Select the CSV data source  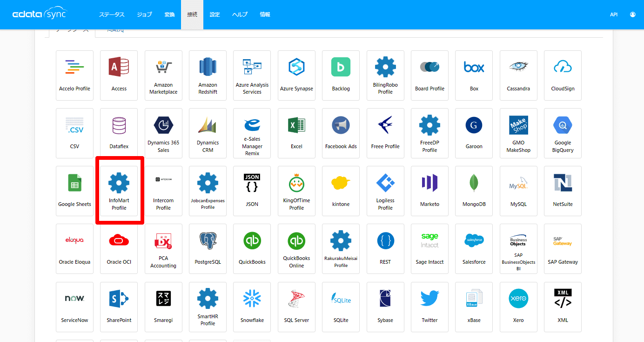[74, 133]
